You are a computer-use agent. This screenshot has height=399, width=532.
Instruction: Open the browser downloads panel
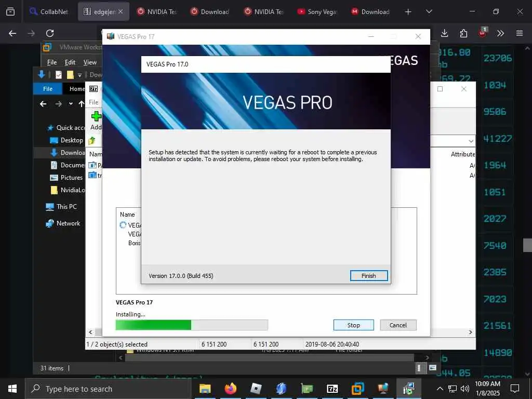tap(445, 33)
